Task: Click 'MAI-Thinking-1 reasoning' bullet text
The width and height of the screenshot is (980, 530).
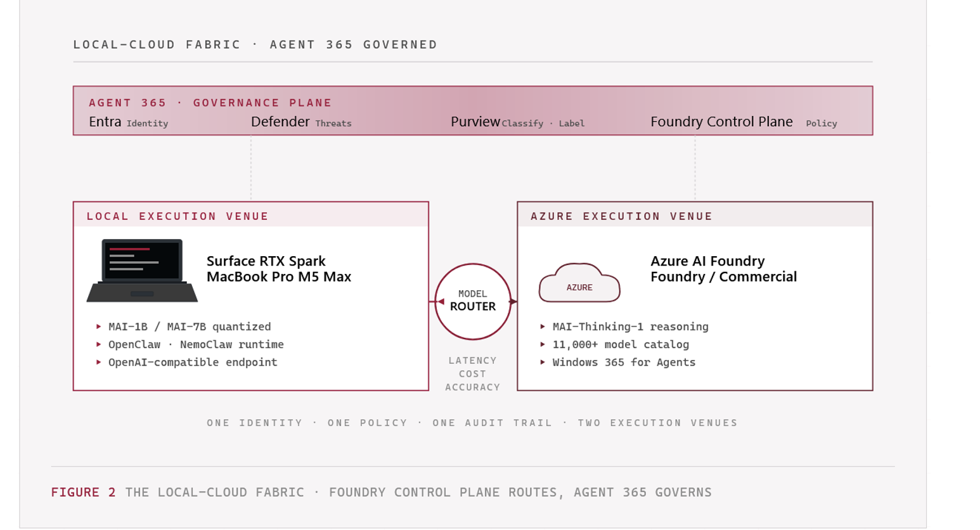Action: click(631, 326)
